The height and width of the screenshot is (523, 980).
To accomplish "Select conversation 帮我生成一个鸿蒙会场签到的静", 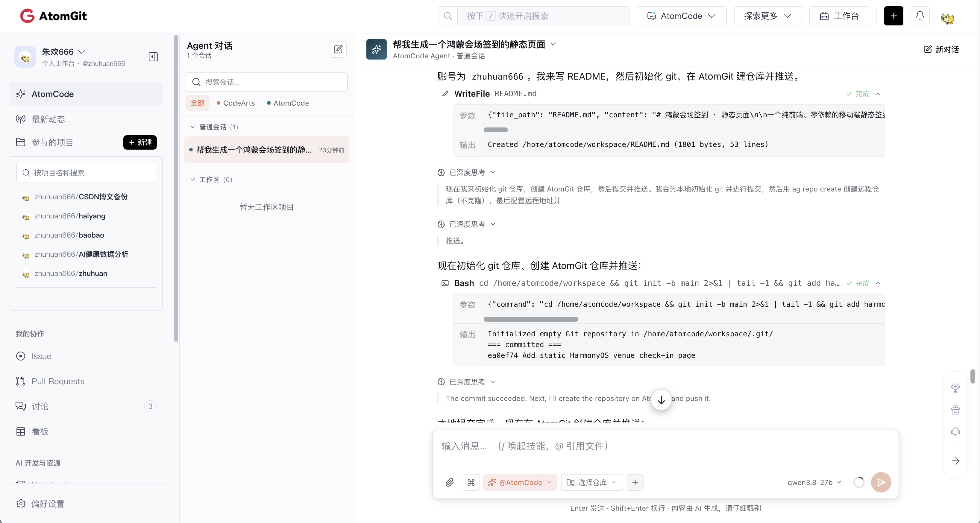I will [x=266, y=150].
